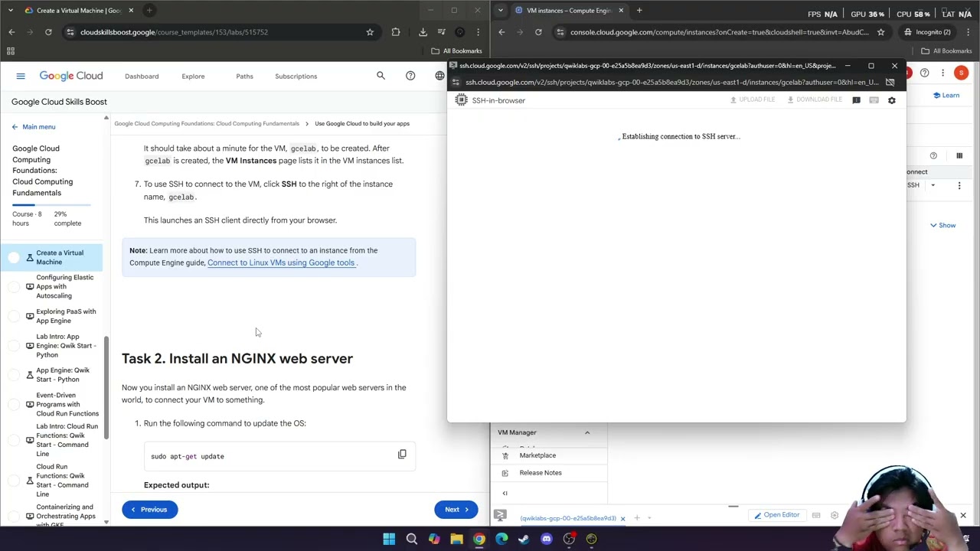Open File Explorer from the taskbar
980x551 pixels.
pyautogui.click(x=456, y=539)
